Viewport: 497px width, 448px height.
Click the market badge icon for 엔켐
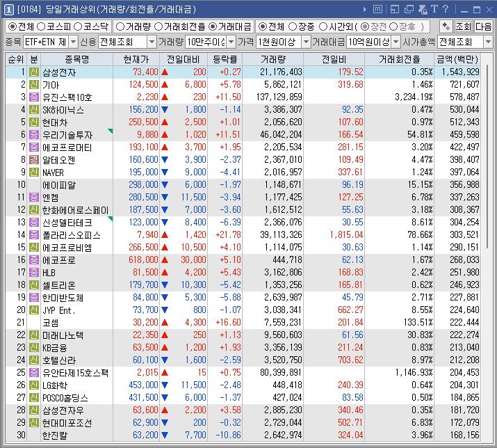click(x=34, y=198)
